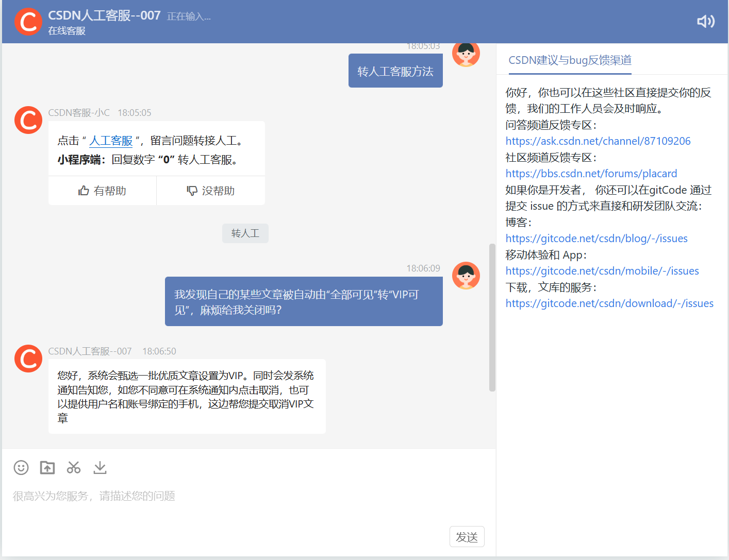729x560 pixels.
Task: Click the CSDN customer service avatar logo
Action: pyautogui.click(x=28, y=22)
